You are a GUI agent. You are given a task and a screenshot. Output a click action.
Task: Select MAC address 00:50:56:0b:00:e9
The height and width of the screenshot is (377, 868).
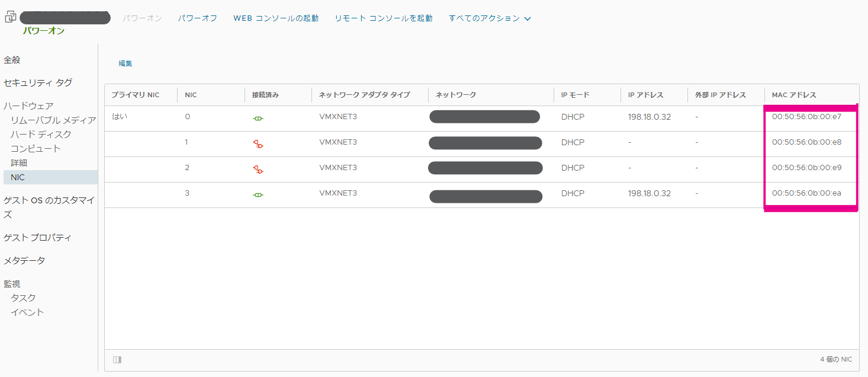[806, 168]
